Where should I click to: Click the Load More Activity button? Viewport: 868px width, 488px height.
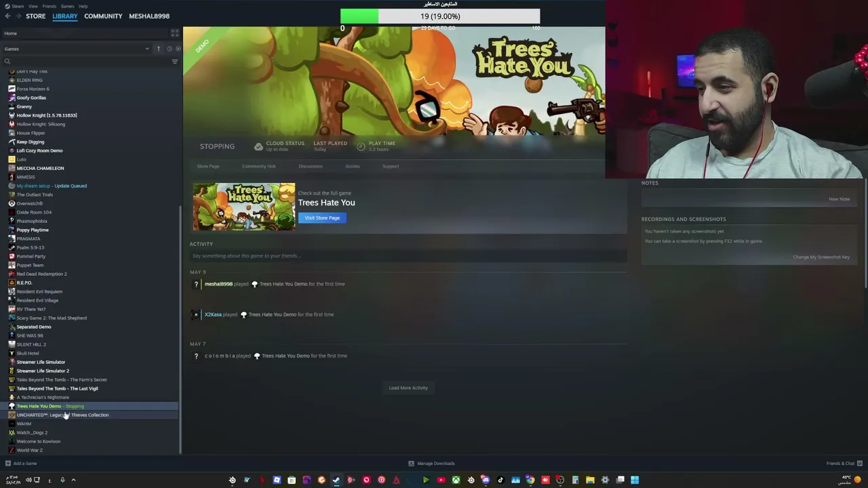pyautogui.click(x=408, y=388)
